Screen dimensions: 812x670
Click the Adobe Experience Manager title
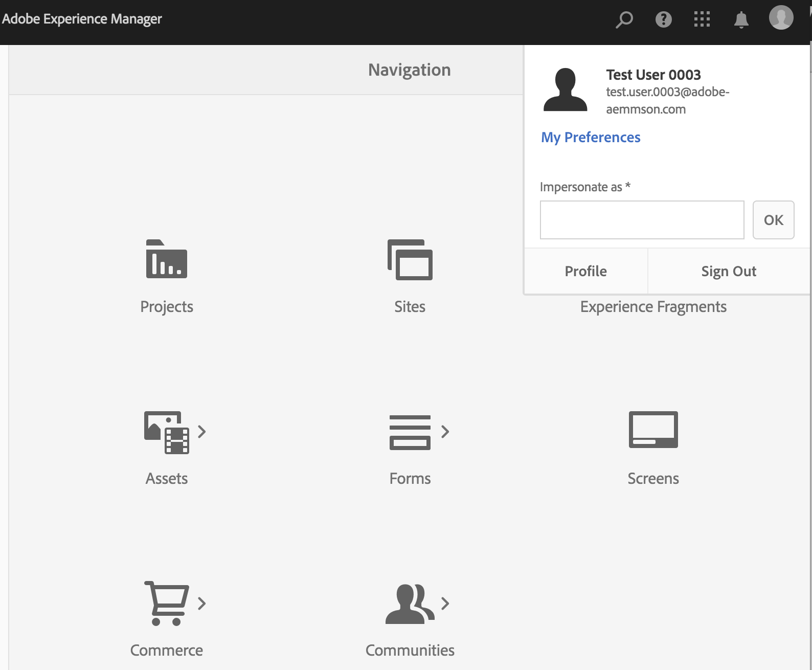coord(82,19)
